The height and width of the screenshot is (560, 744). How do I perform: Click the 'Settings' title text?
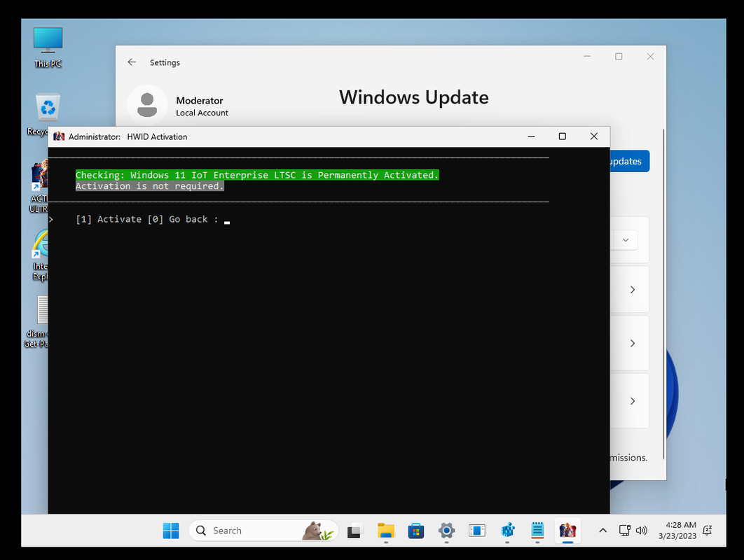(x=165, y=62)
